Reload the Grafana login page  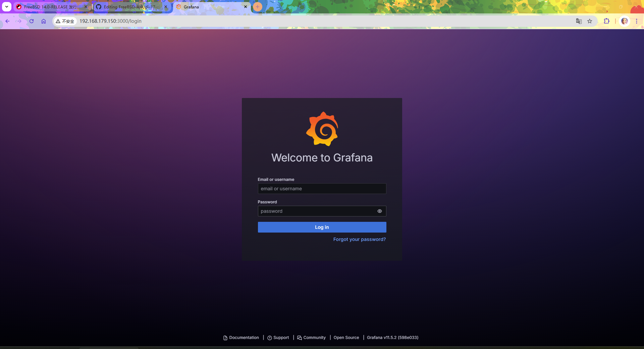point(32,21)
